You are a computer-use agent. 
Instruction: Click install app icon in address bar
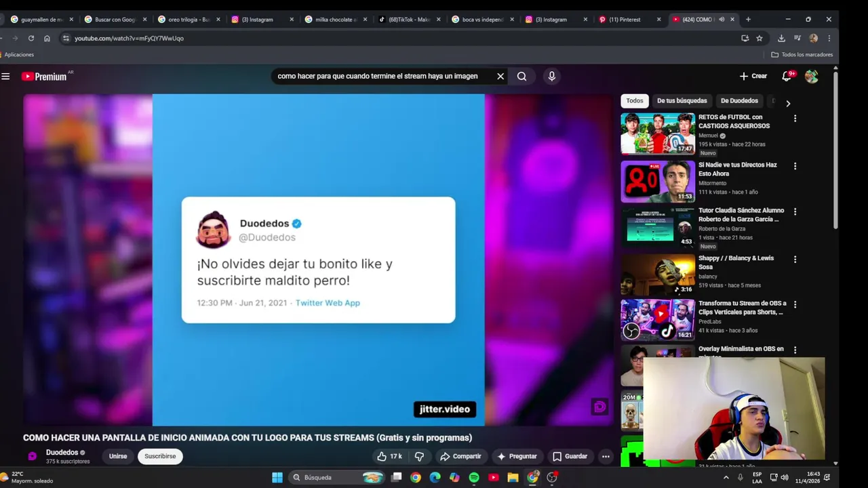(x=745, y=39)
